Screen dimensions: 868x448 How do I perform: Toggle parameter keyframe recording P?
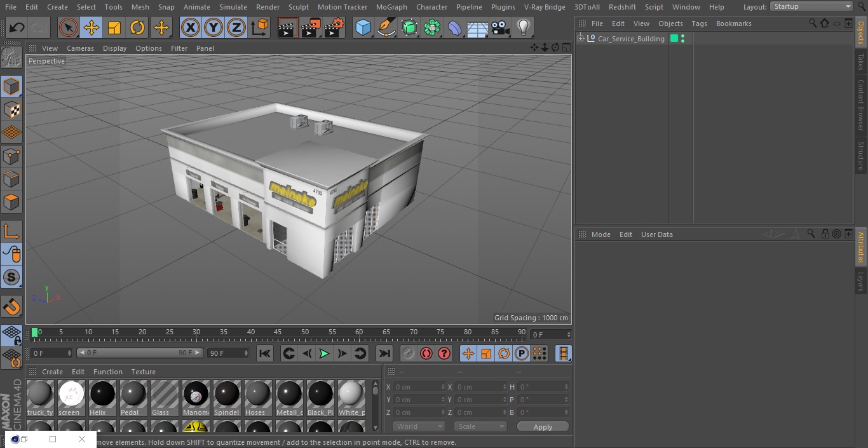[522, 353]
